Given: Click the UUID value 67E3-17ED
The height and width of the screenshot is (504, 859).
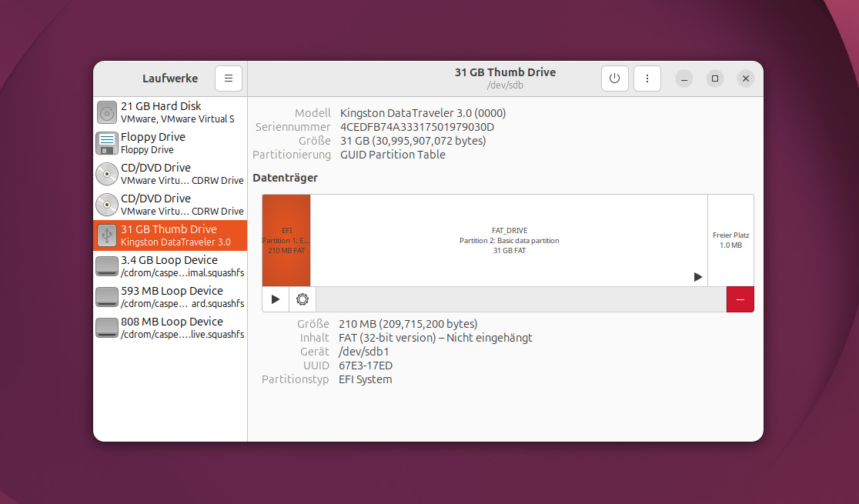Looking at the screenshot, I should point(366,365).
